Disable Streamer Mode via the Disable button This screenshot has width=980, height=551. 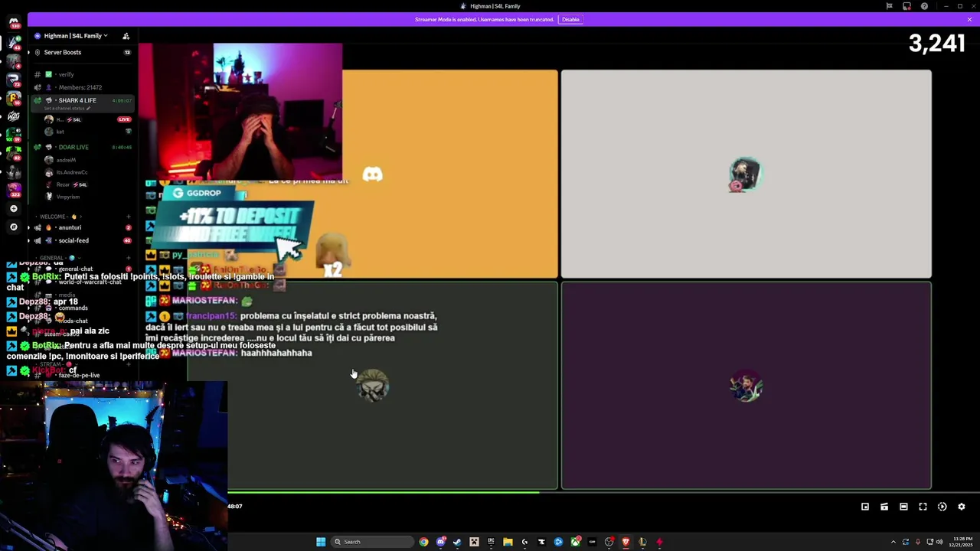(570, 19)
